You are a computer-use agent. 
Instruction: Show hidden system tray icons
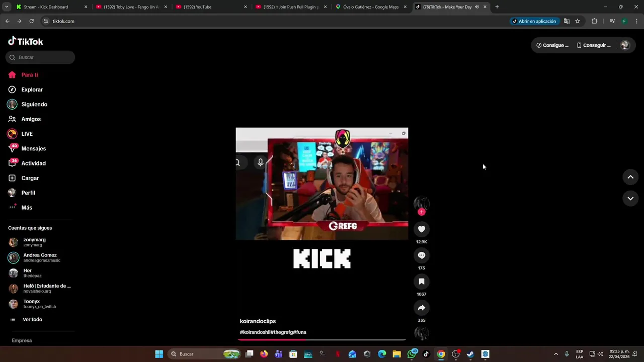556,354
